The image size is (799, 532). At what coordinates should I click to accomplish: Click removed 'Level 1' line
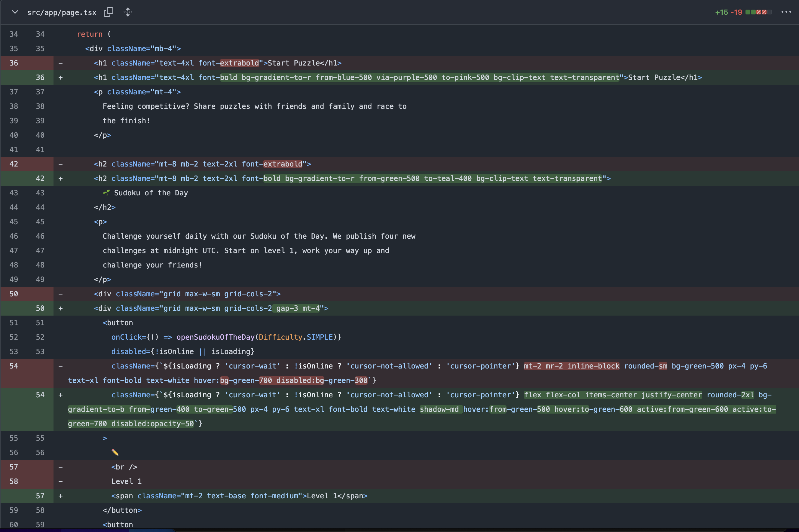click(126, 482)
